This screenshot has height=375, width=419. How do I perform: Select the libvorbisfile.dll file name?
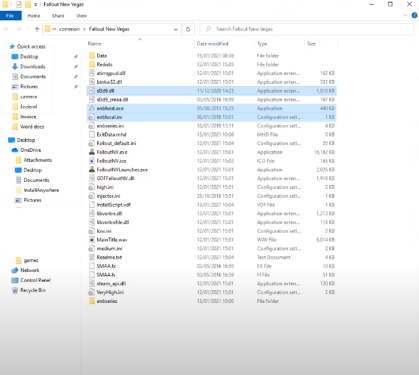click(x=113, y=222)
